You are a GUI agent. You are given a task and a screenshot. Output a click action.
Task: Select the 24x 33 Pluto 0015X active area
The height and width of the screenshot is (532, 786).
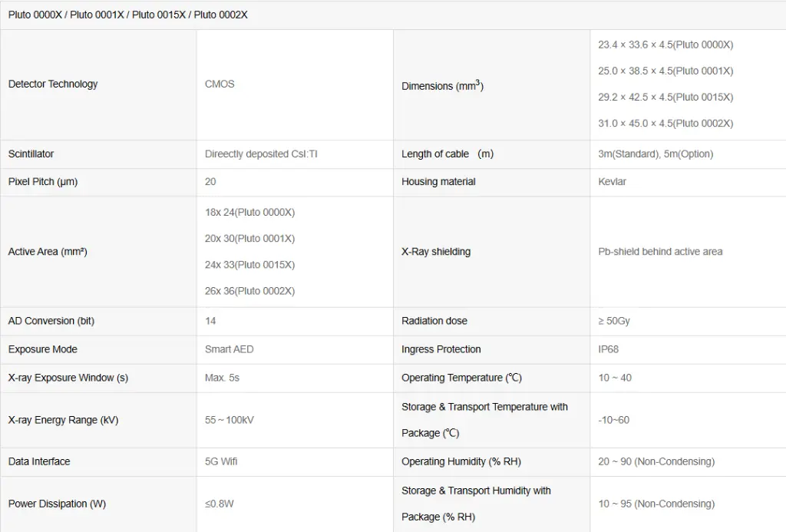[249, 265]
